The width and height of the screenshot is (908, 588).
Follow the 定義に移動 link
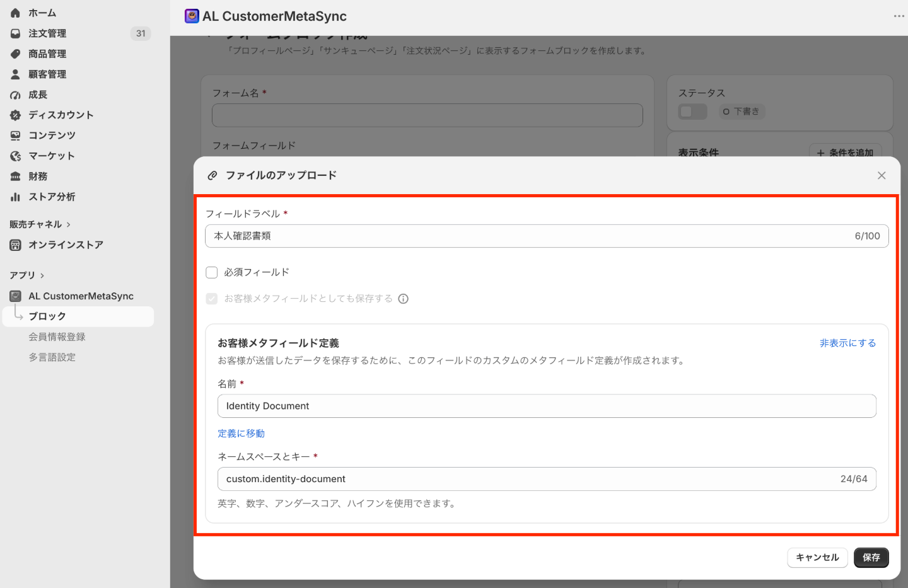pos(241,434)
